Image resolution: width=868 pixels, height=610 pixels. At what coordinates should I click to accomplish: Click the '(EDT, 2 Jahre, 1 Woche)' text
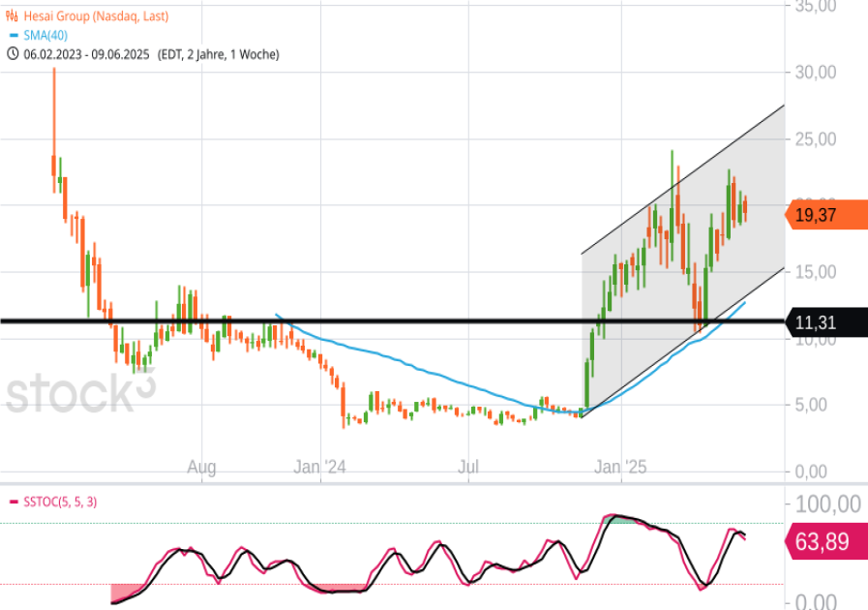(x=218, y=54)
